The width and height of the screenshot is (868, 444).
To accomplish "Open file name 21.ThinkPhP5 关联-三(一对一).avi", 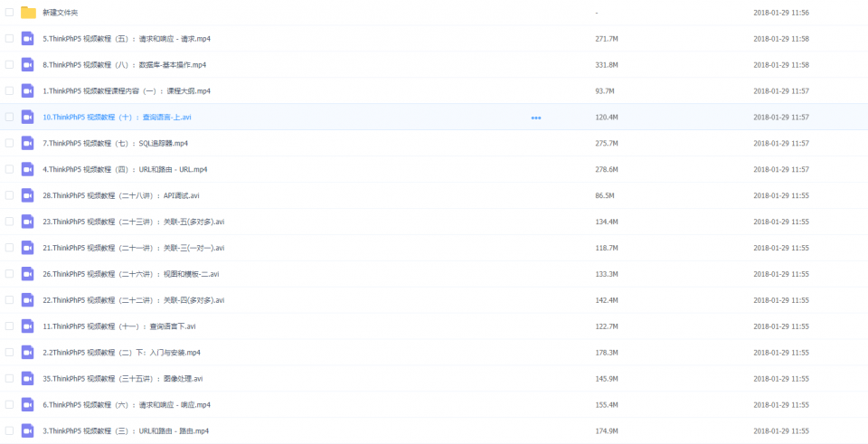I will (134, 248).
